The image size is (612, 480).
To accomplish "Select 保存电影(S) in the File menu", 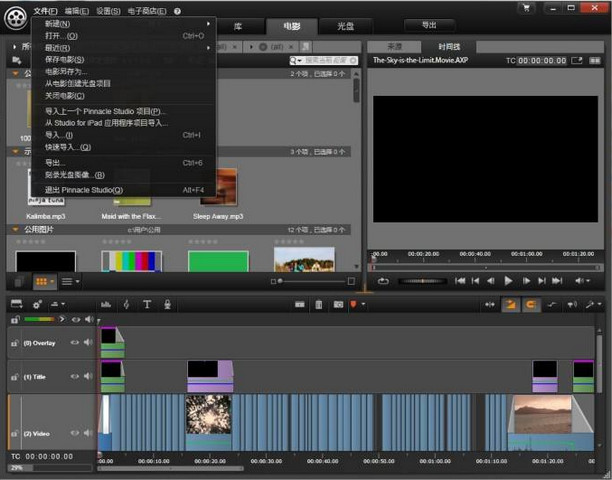I will [x=65, y=59].
